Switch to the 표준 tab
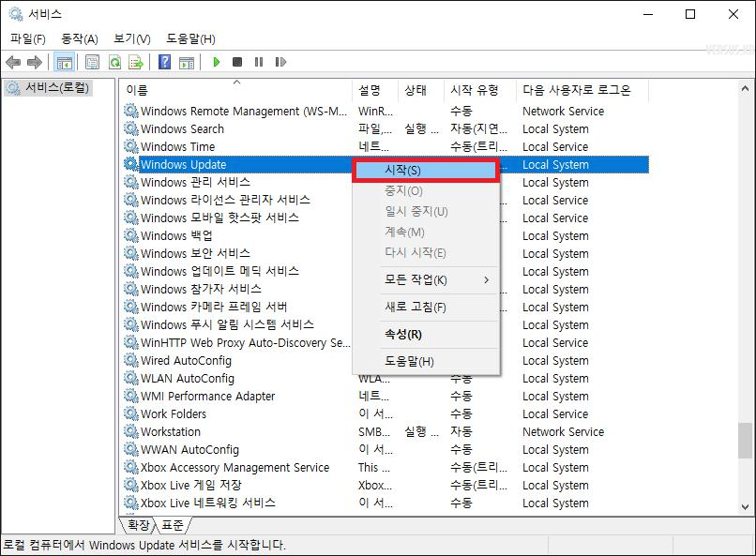 click(173, 525)
